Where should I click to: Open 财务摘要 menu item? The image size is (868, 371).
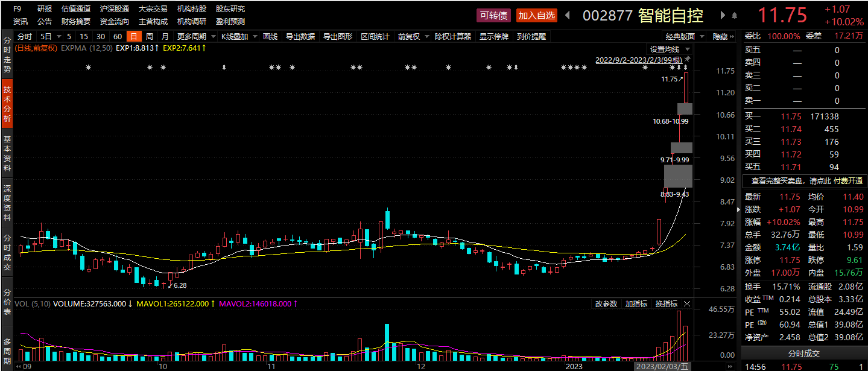pos(76,21)
